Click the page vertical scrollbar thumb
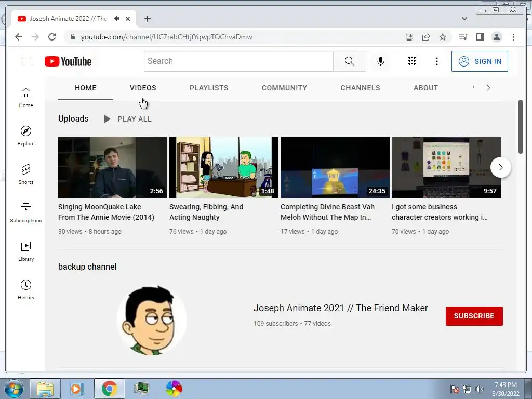The height and width of the screenshot is (399, 532). [521, 127]
